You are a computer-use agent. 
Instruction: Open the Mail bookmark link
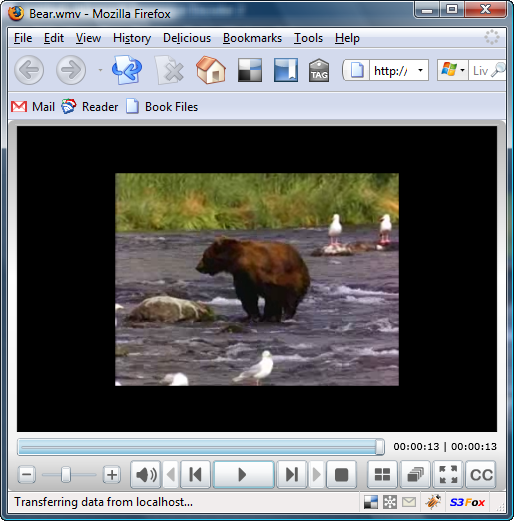click(x=33, y=107)
